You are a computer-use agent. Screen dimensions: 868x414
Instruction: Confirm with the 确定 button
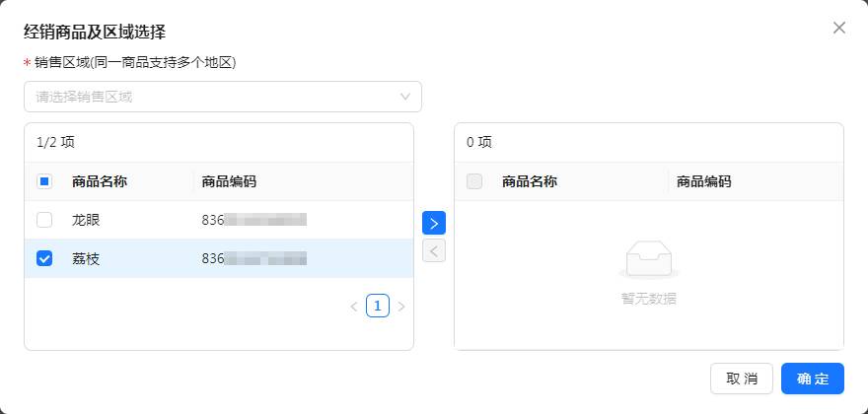click(813, 379)
